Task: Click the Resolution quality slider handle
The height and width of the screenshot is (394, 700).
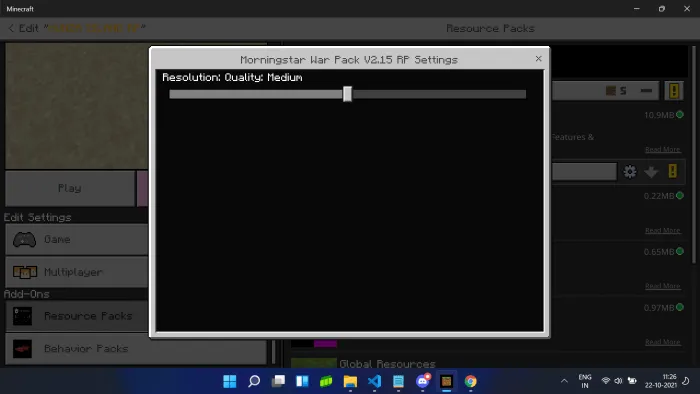Action: click(347, 94)
